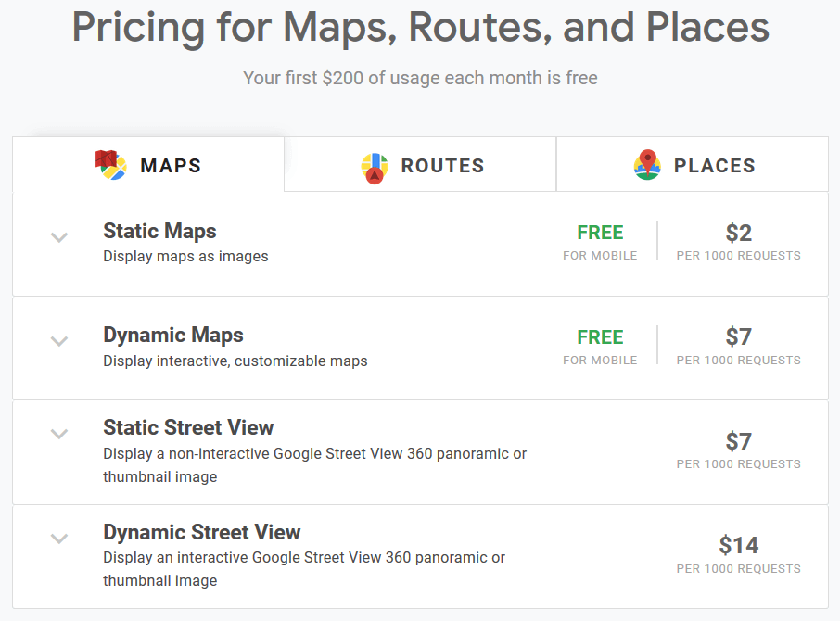Click the Maps tab icon
Image resolution: width=840 pixels, height=621 pixels.
pyautogui.click(x=111, y=165)
